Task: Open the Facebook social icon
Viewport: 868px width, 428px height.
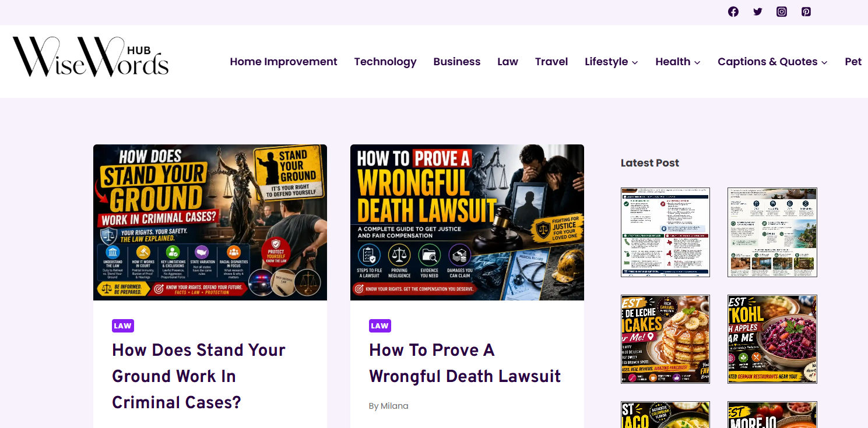Action: coord(733,12)
